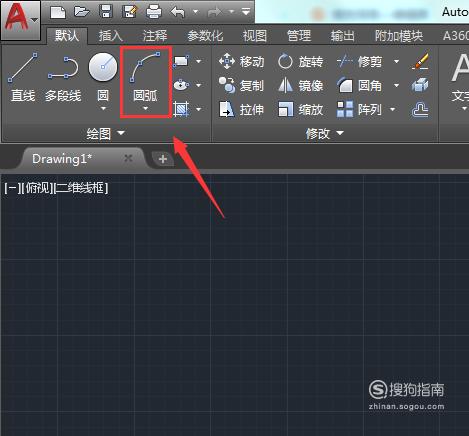Expand the Customize Quick Access Toolbar menu
469x436 pixels.
(x=246, y=12)
